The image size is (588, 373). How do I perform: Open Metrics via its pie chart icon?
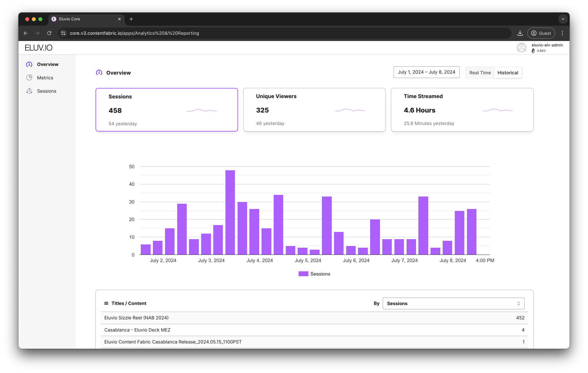tap(29, 78)
